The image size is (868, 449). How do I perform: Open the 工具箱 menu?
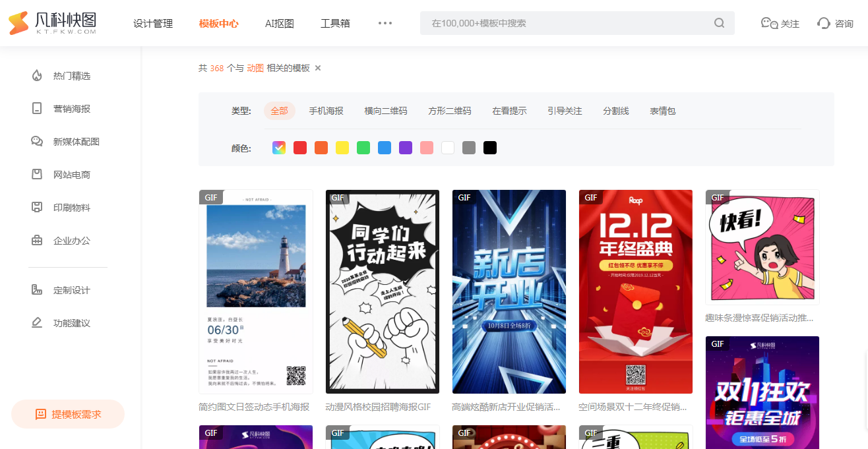pos(335,23)
